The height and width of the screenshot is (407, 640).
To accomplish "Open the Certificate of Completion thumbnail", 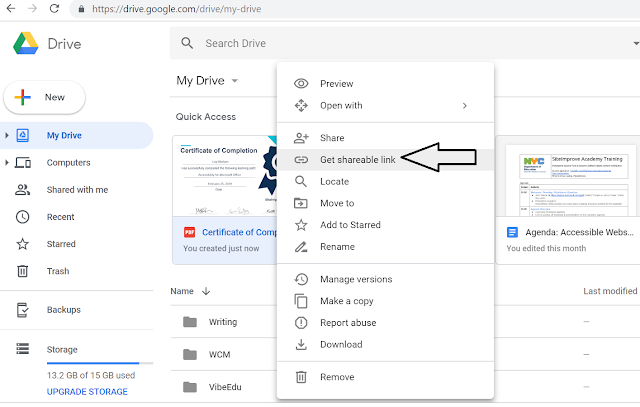I will click(x=224, y=176).
